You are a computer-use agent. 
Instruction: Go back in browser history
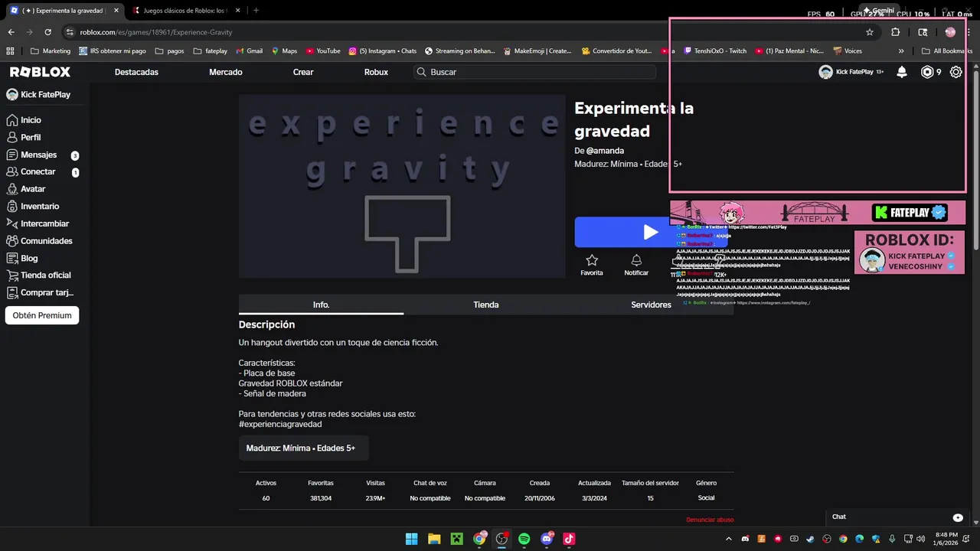click(11, 32)
